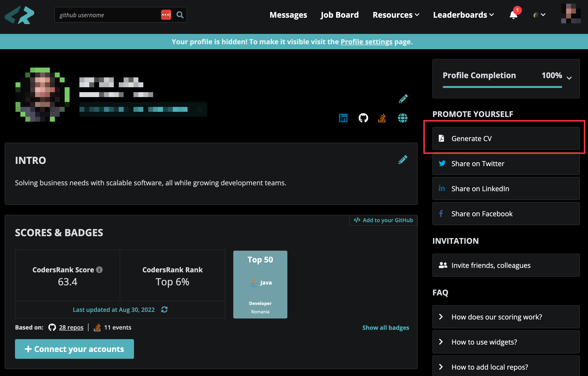Go to Messages
The image size is (588, 376).
(288, 15)
